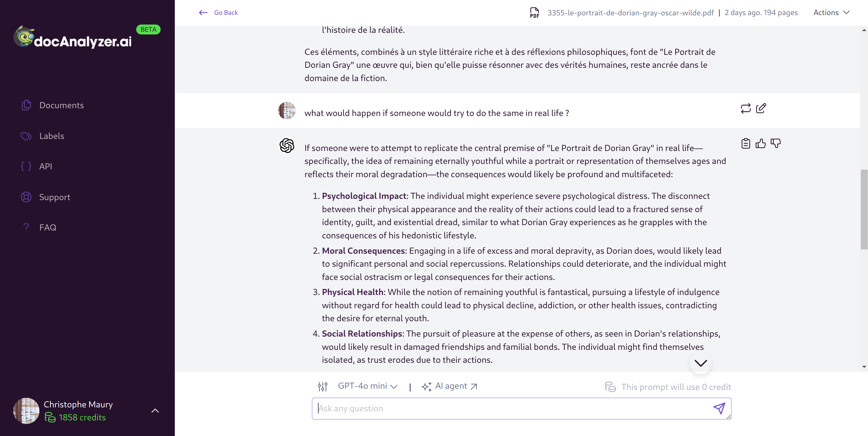Open the Documents section

61,105
